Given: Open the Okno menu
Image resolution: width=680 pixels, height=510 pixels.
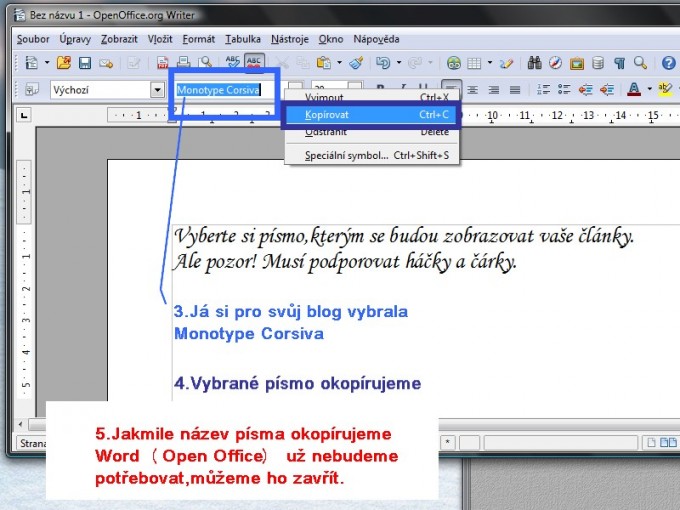Looking at the screenshot, I should pos(331,39).
